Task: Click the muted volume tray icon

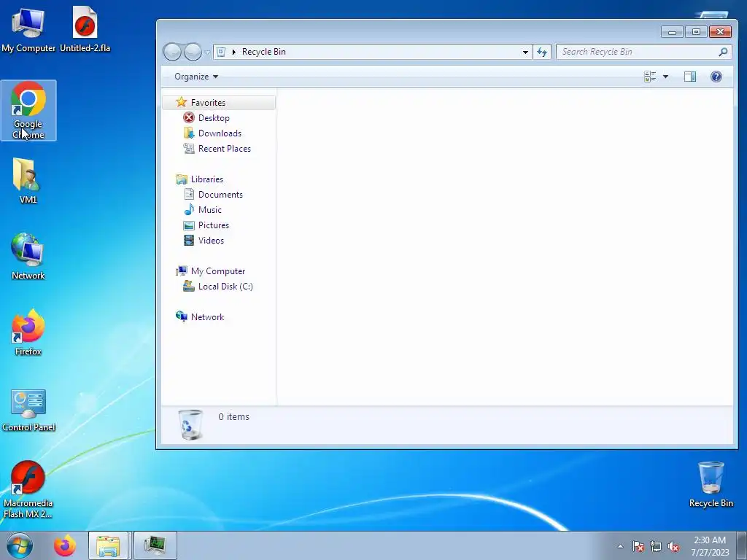Action: point(673,546)
